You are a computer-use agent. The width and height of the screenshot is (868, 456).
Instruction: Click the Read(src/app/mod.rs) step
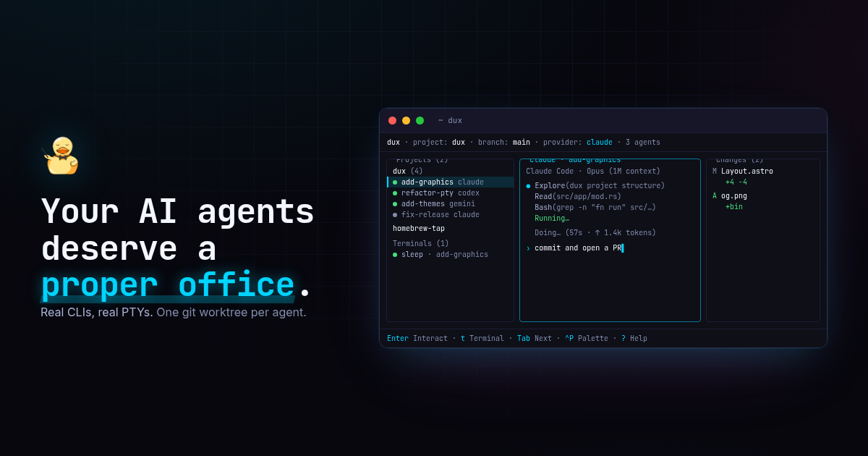[578, 197]
